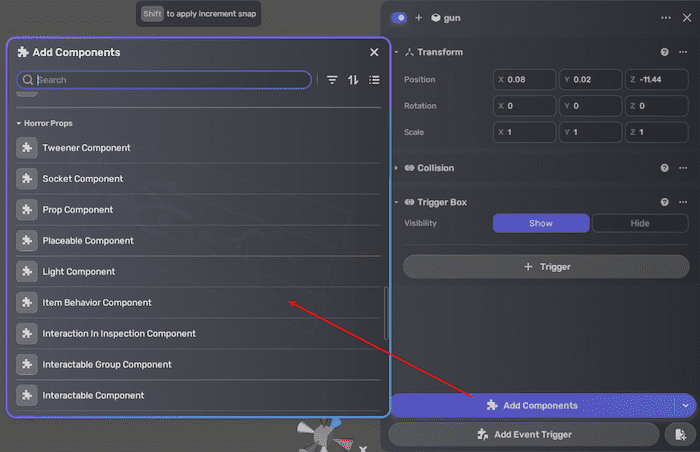Choose Light Component in the list

pos(79,272)
